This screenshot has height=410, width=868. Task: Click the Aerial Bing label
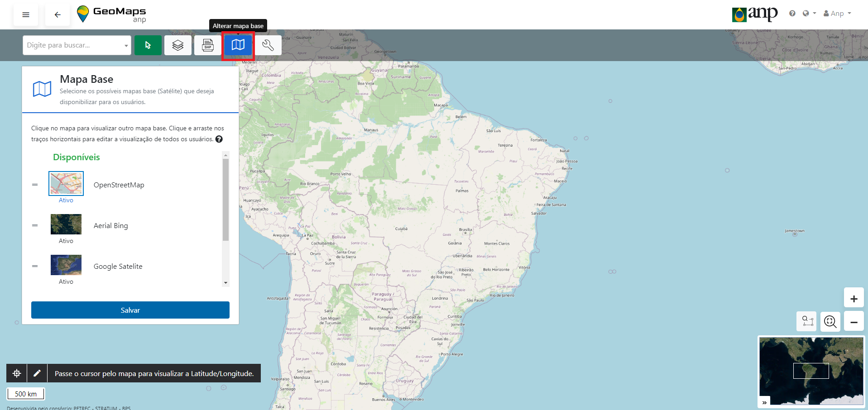point(111,226)
